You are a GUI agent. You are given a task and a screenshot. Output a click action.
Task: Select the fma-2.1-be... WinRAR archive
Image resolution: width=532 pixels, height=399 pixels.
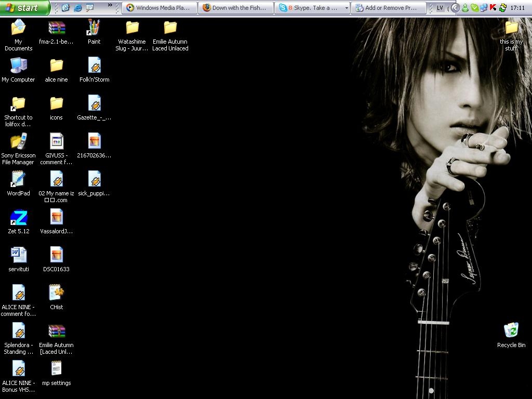[x=56, y=33]
